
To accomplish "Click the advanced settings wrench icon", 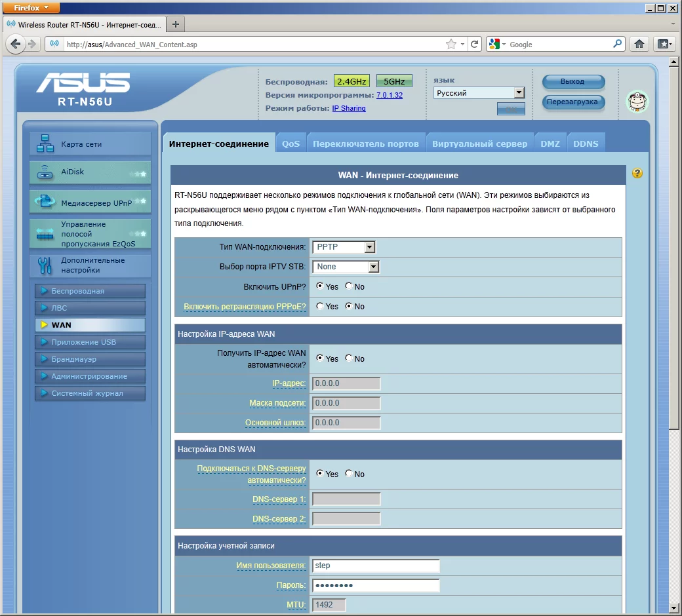I will 45,265.
